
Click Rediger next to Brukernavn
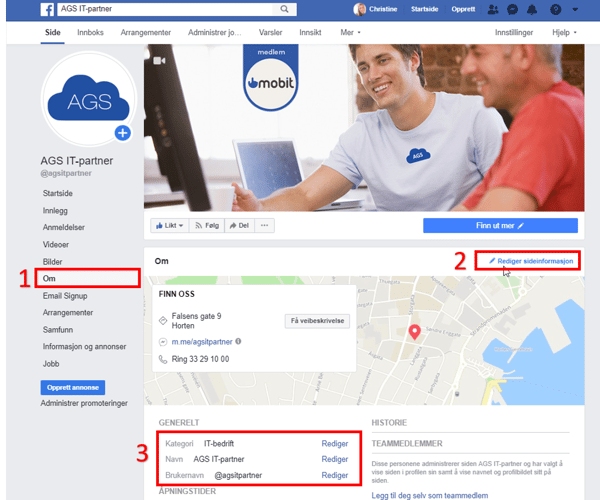(335, 475)
